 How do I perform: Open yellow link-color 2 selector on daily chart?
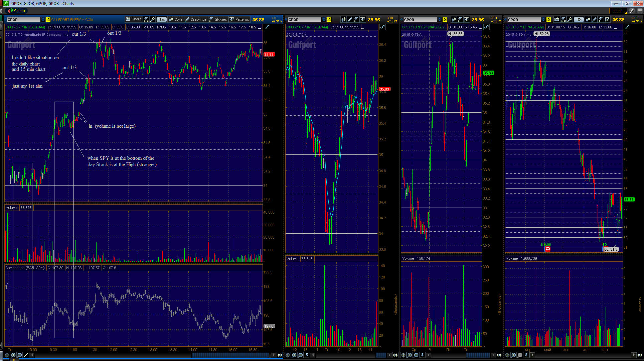pos(548,19)
